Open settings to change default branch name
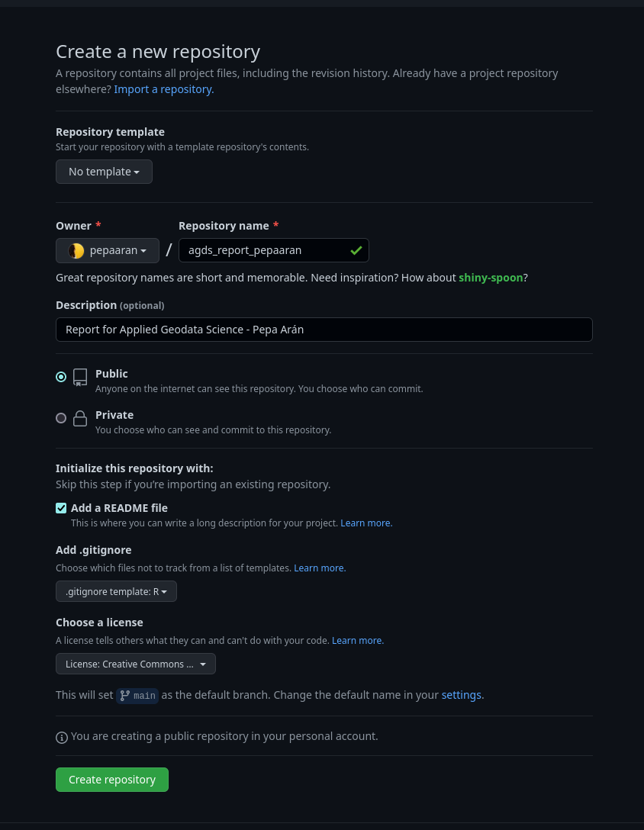The width and height of the screenshot is (644, 830). pos(461,694)
